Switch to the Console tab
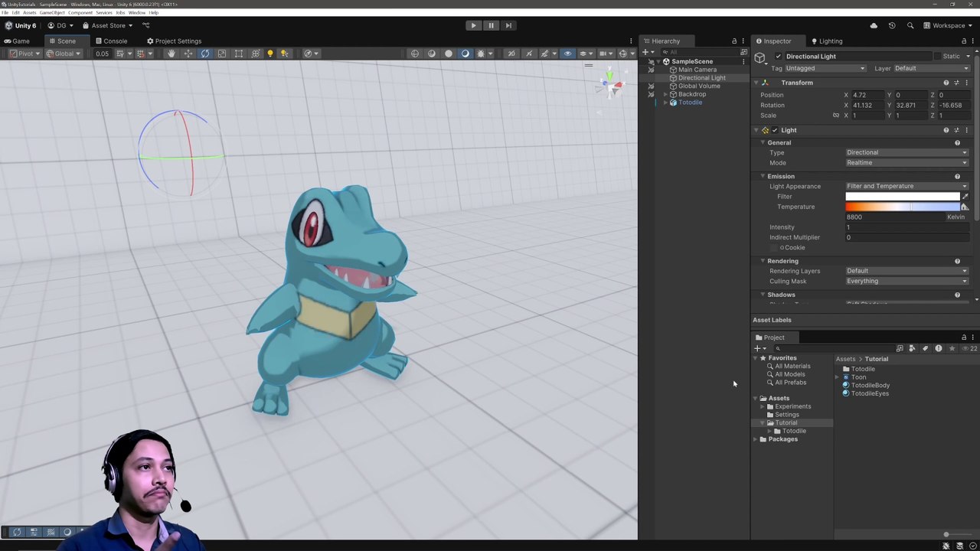 [111, 41]
